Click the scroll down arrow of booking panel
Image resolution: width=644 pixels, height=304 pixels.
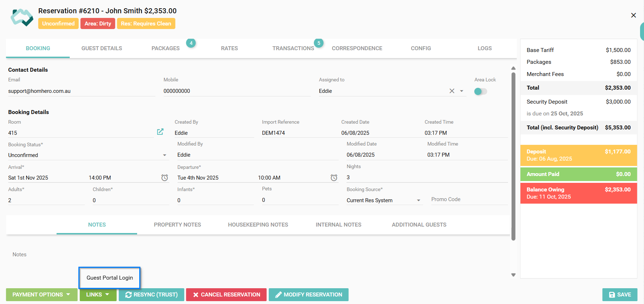coord(513,275)
